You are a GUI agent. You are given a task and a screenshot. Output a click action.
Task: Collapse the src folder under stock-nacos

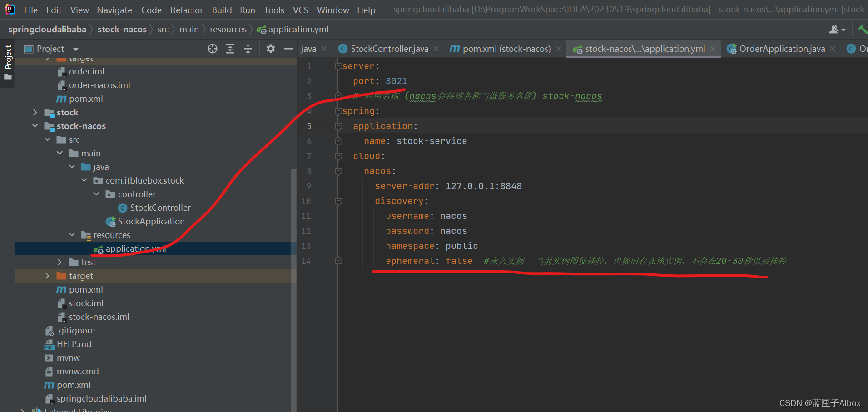tap(48, 139)
